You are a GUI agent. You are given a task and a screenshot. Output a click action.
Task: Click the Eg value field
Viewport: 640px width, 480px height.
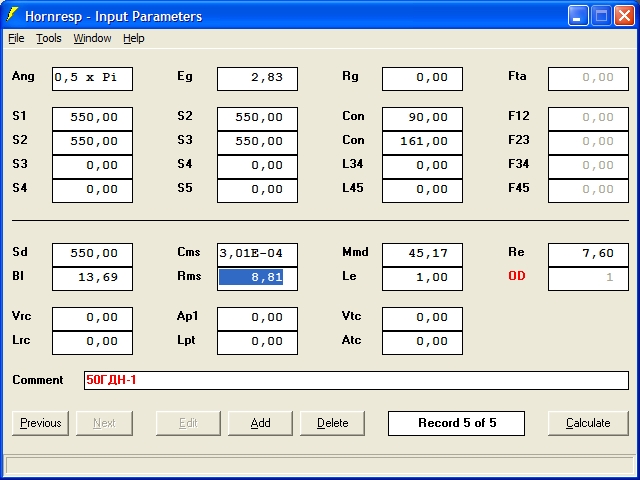pyautogui.click(x=257, y=78)
